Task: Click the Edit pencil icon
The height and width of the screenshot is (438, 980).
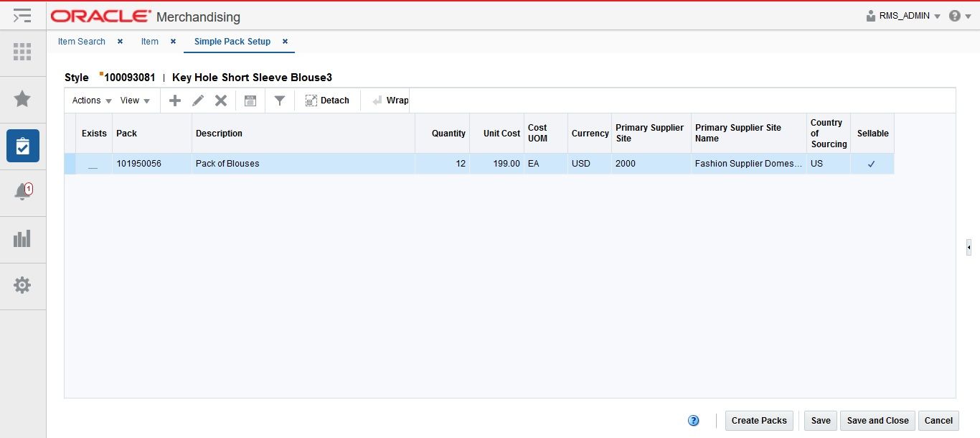Action: (197, 101)
